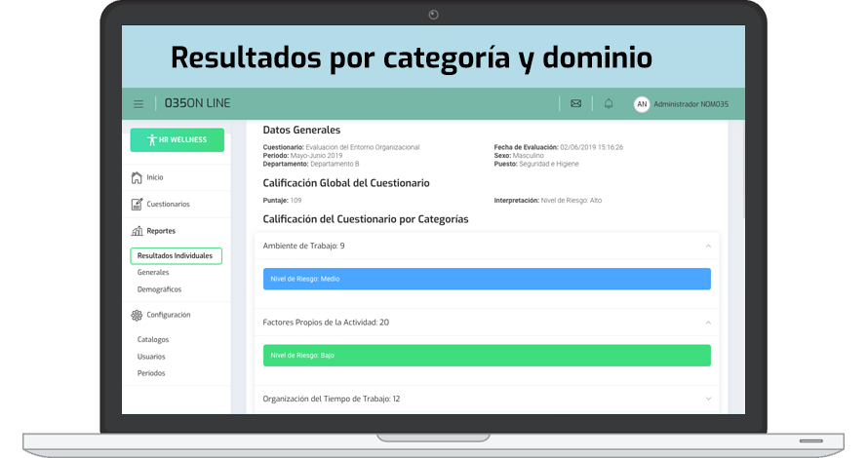The image size is (868, 458).
Task: Click 'Factores Propios de la Actividad: 20' heading
Action: (326, 322)
